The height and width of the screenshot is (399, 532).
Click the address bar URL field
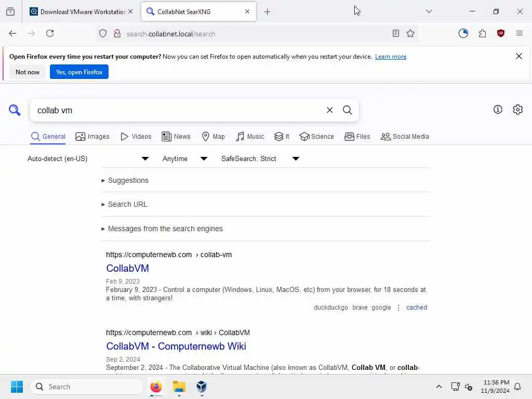click(x=256, y=34)
